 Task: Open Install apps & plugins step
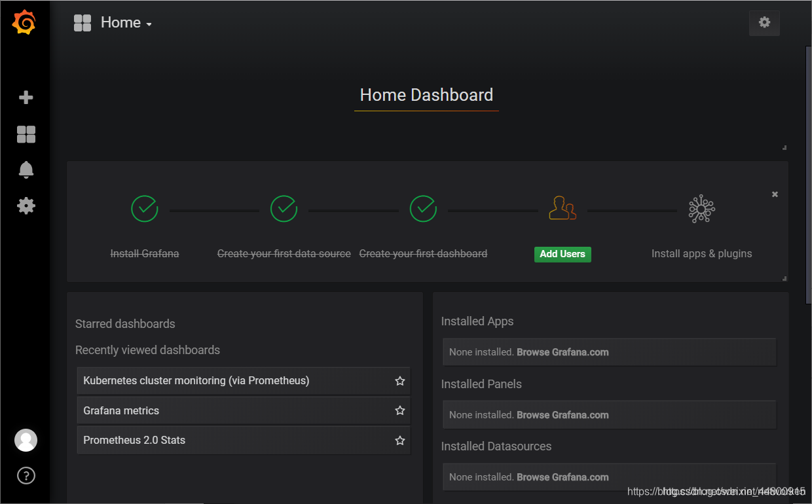click(x=701, y=254)
